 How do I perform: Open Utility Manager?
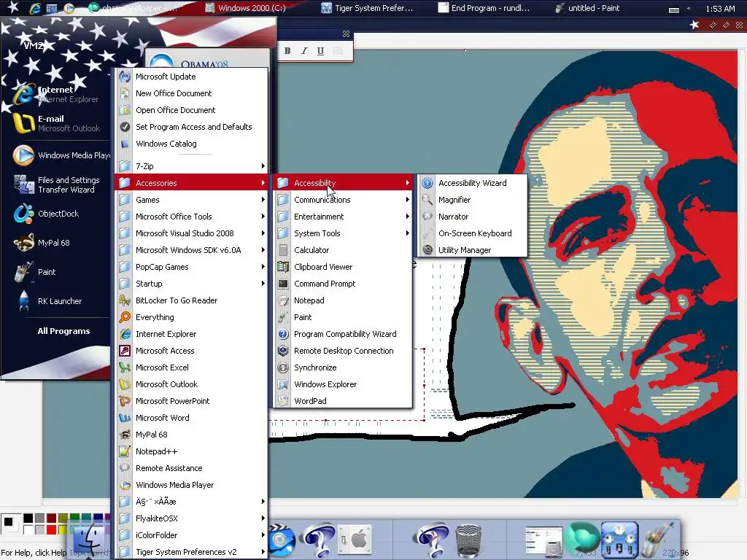tap(473, 250)
